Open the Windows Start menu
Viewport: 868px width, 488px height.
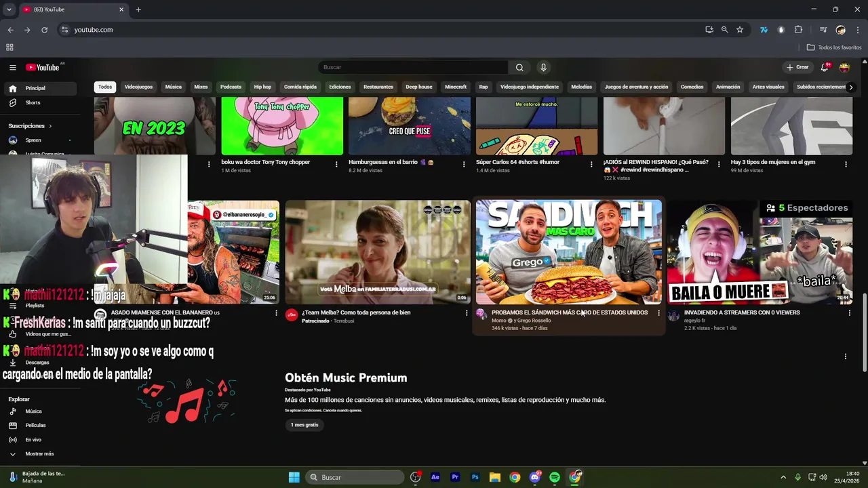pos(294,477)
